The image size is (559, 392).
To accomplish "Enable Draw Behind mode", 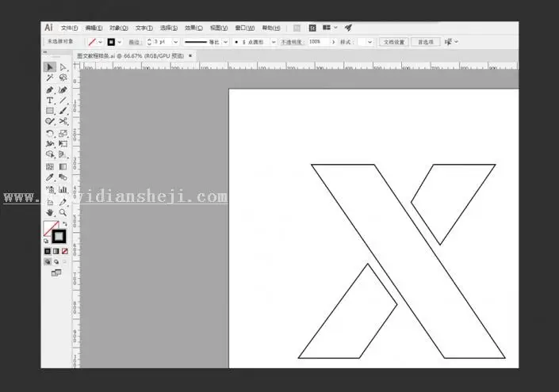I will (x=56, y=261).
